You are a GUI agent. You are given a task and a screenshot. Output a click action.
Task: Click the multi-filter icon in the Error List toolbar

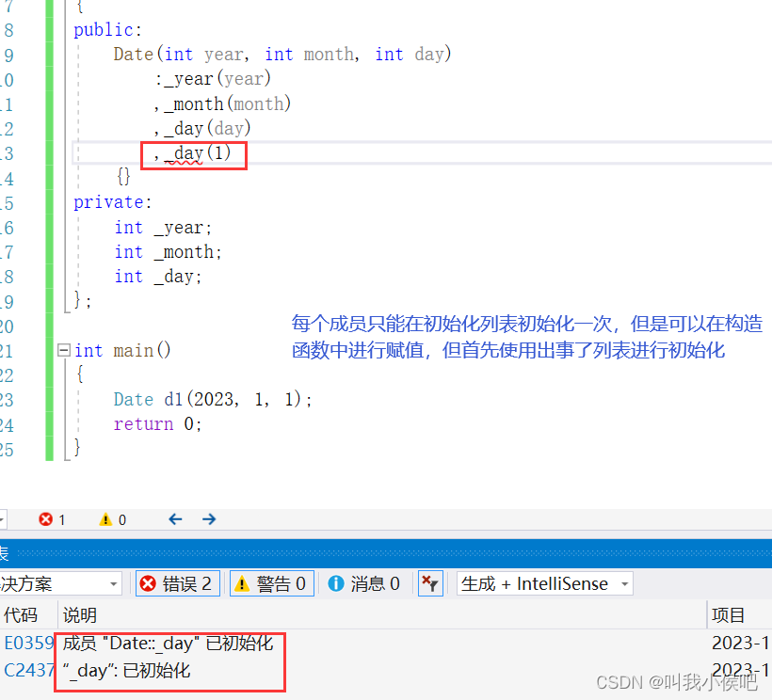click(430, 583)
